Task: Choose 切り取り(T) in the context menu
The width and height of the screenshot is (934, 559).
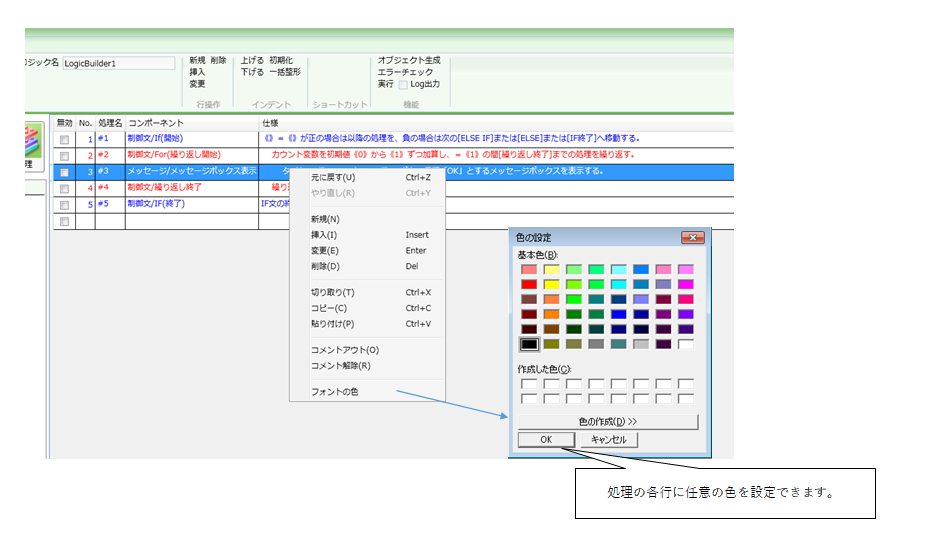Action: coord(368,293)
